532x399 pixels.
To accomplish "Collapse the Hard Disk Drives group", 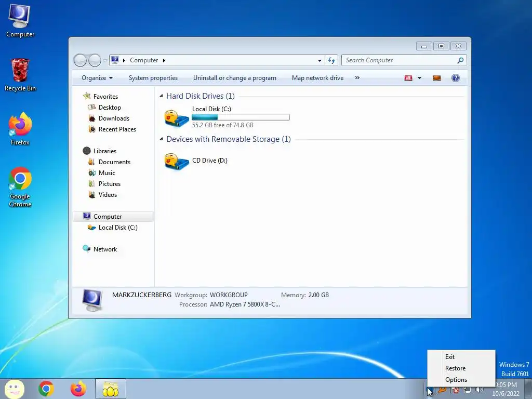I will click(161, 96).
